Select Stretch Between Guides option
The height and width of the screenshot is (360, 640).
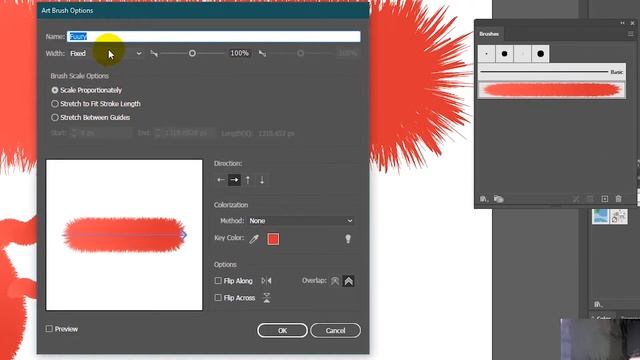[x=55, y=117]
